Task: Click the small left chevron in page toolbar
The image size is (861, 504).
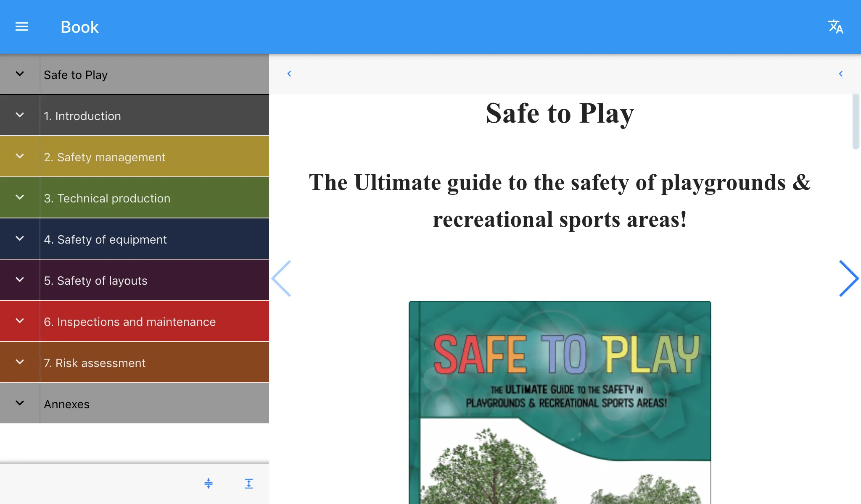Action: click(x=289, y=74)
